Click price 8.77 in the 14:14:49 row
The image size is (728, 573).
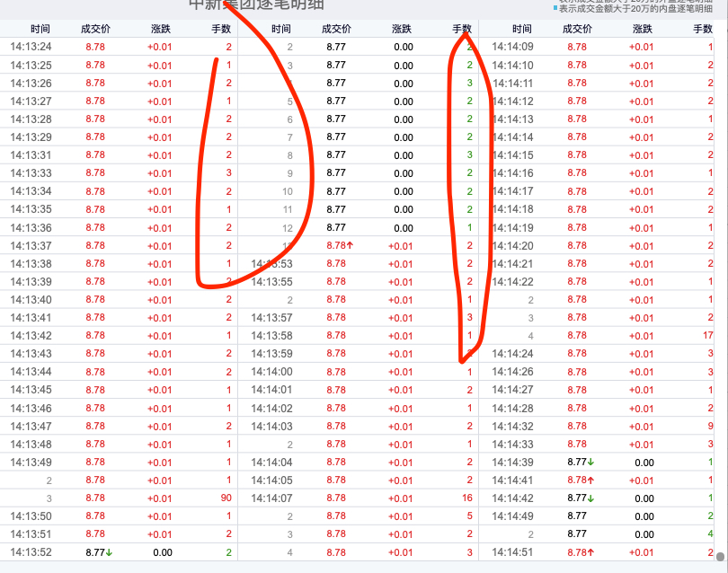pyautogui.click(x=577, y=516)
